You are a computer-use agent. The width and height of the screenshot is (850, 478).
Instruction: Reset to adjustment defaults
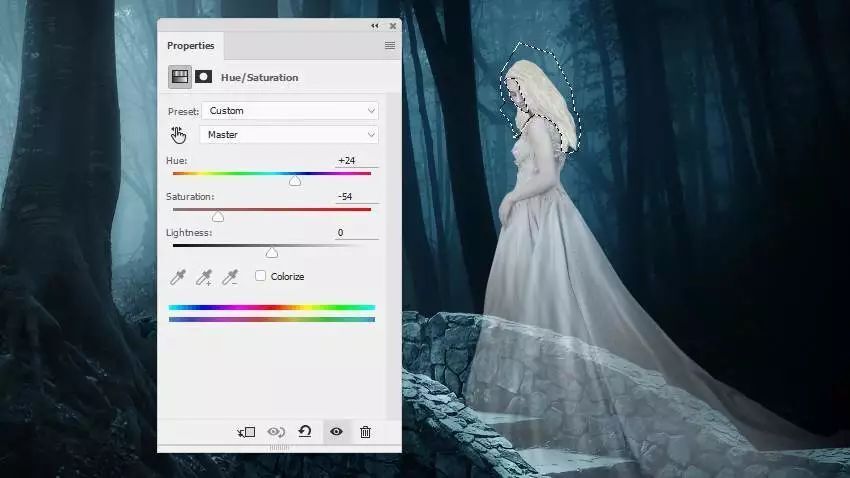[305, 431]
